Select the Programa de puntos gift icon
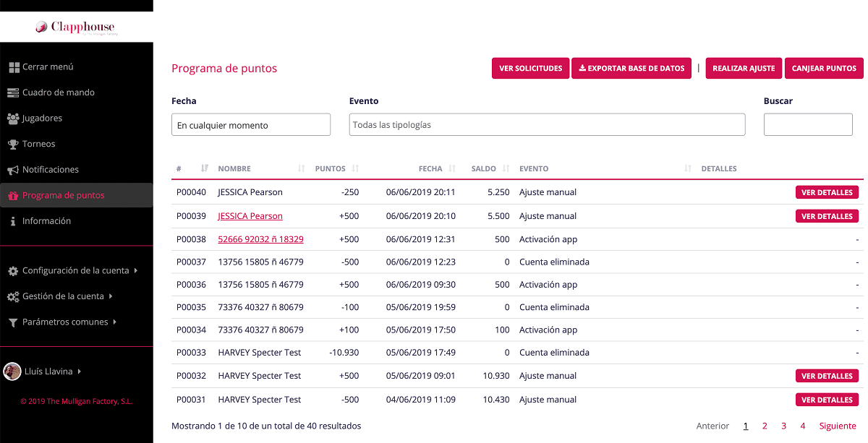Viewport: 868px width, 443px height. coord(13,195)
